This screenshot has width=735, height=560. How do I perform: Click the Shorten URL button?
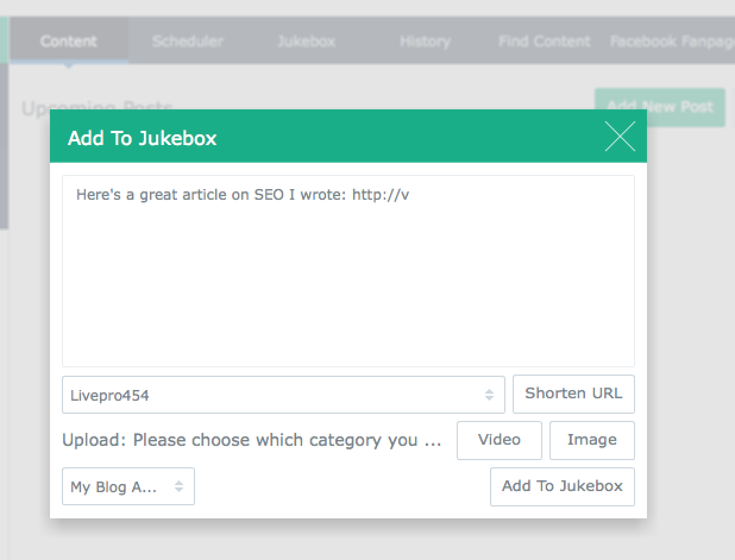[573, 394]
